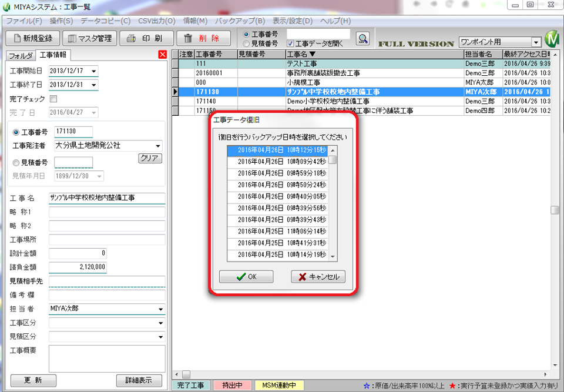
Task: Click the search number input field in toolbar
Action: coord(318,34)
